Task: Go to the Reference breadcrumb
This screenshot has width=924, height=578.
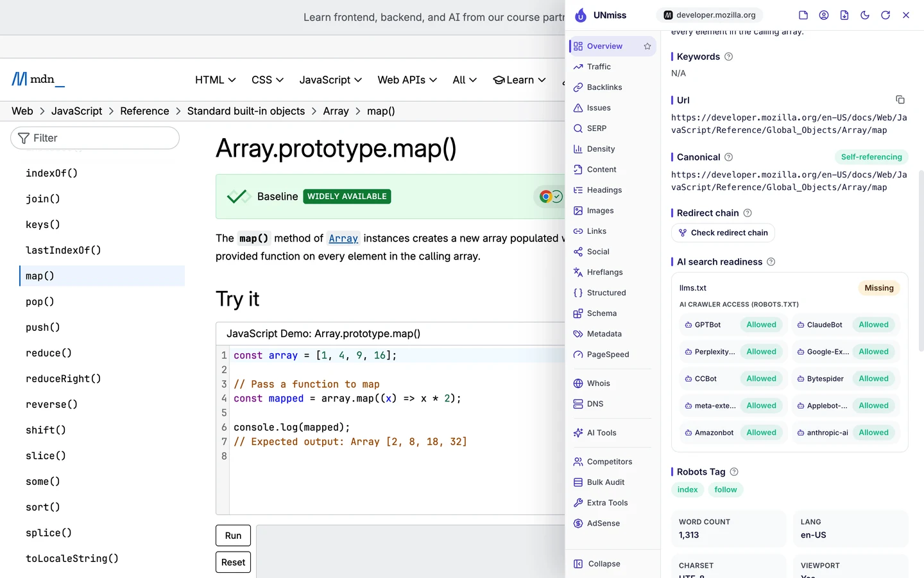Action: (x=144, y=111)
